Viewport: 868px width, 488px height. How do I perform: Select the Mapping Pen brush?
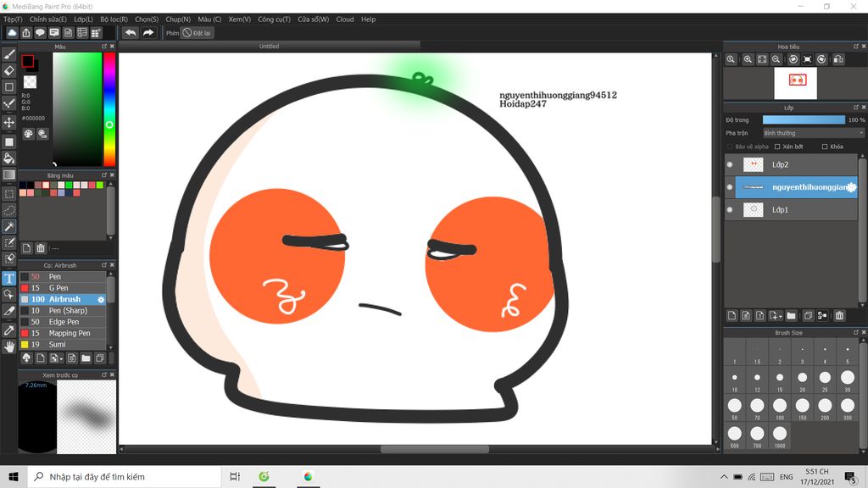click(63, 333)
